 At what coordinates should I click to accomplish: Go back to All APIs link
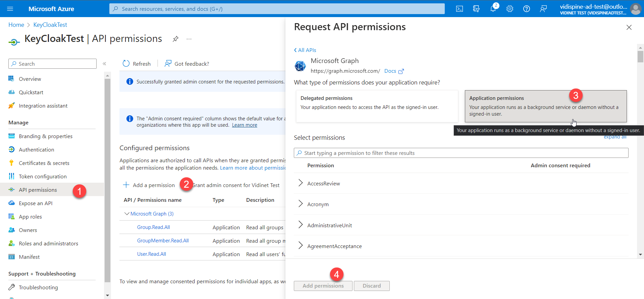pyautogui.click(x=305, y=50)
